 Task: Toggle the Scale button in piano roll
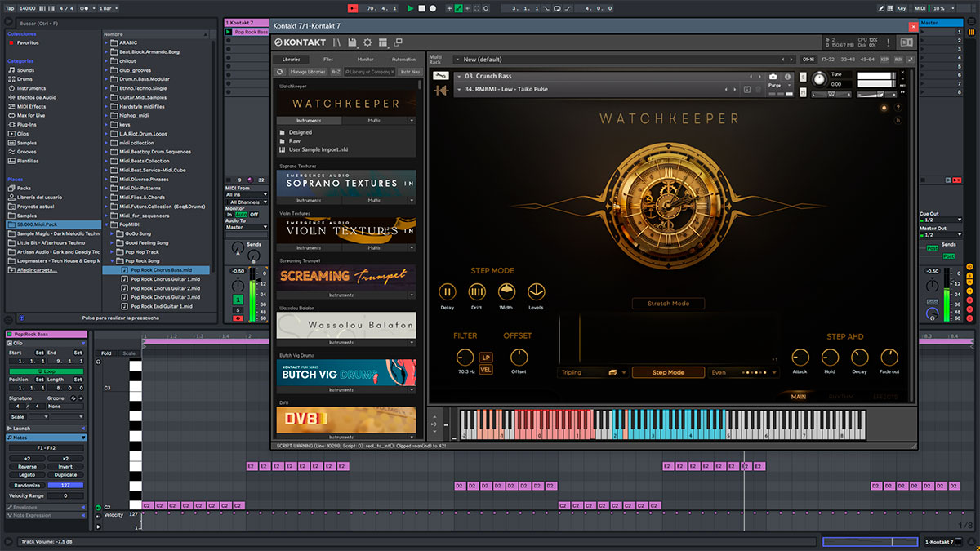[x=129, y=353]
